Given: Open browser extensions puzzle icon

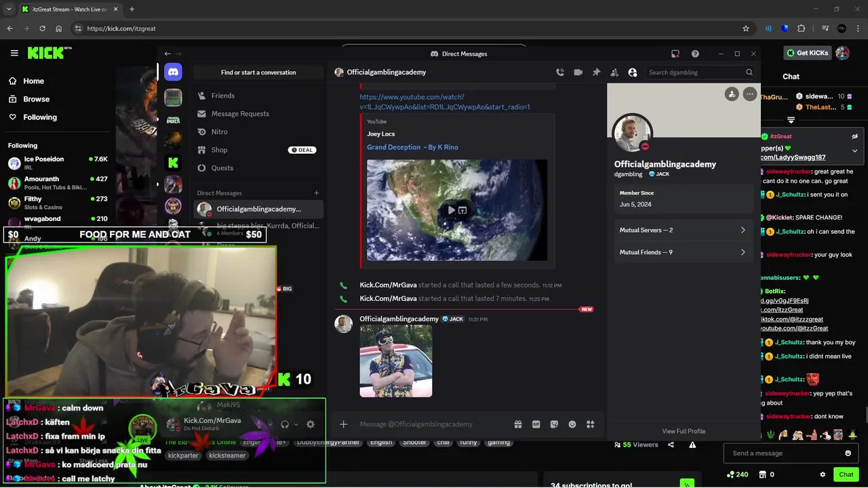Looking at the screenshot, I should [x=802, y=28].
